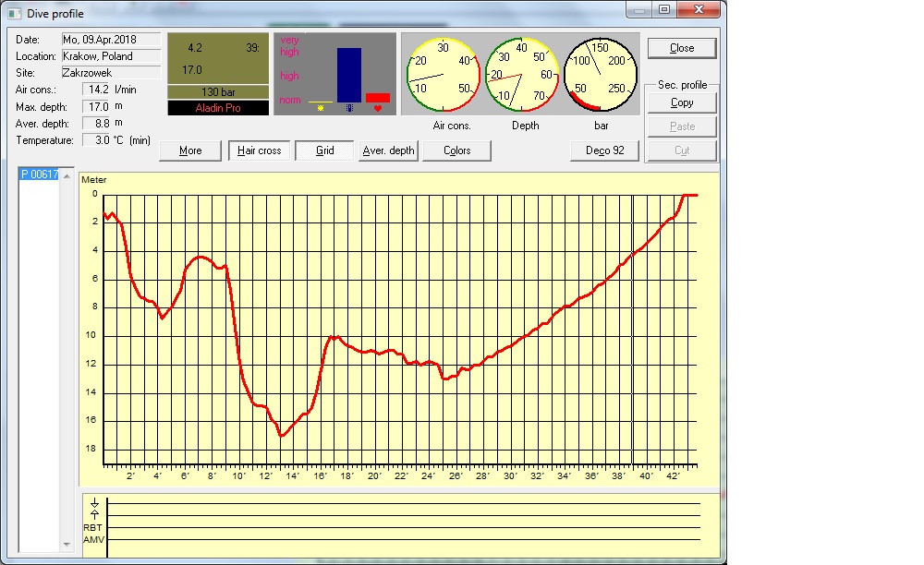Viewport: 924px width, 565px height.
Task: Click the RBT row label
Action: (x=92, y=528)
